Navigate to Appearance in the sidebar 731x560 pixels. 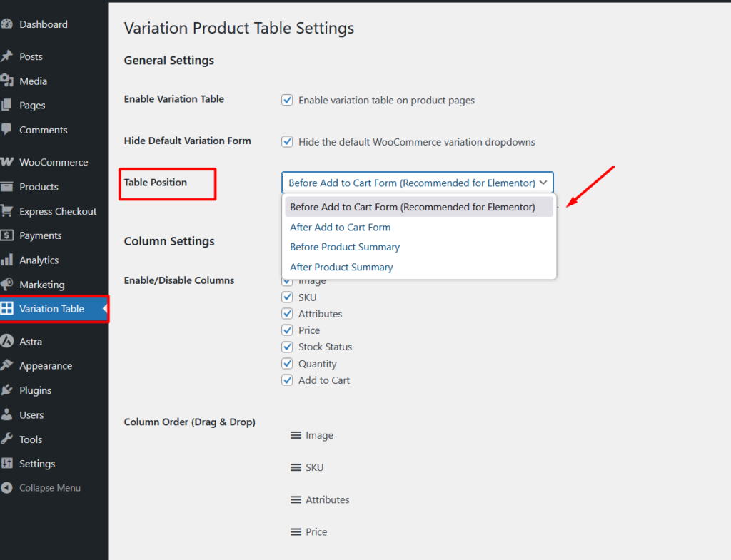(x=46, y=366)
